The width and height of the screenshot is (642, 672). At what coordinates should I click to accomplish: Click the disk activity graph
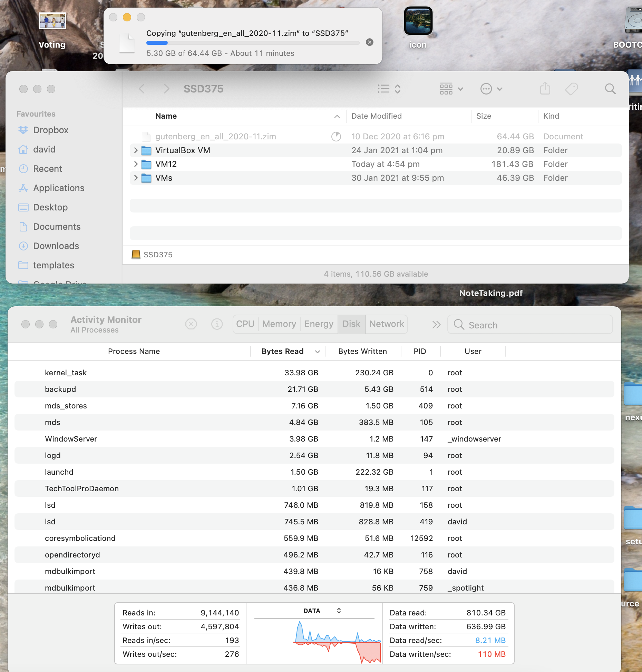pos(337,642)
